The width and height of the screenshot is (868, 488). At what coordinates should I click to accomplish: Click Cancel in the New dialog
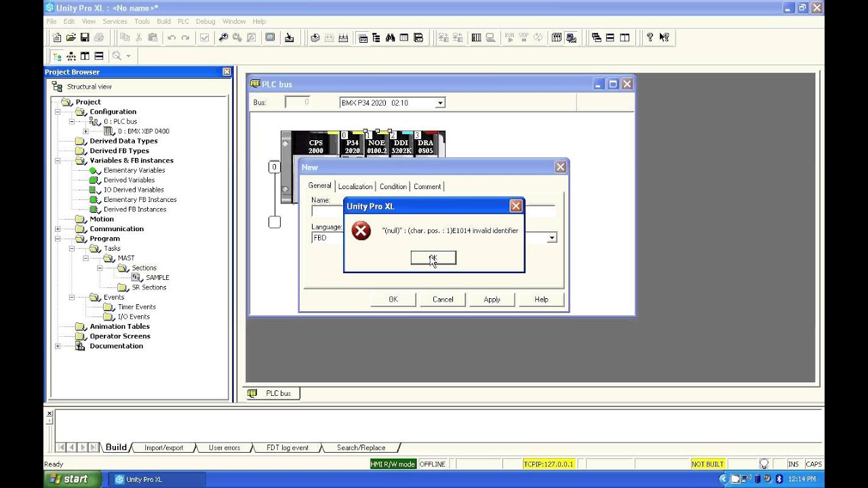click(x=443, y=299)
